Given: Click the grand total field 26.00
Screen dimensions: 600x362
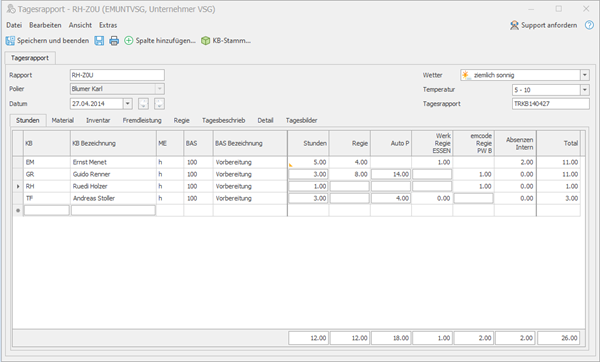Looking at the screenshot, I should tap(559, 338).
